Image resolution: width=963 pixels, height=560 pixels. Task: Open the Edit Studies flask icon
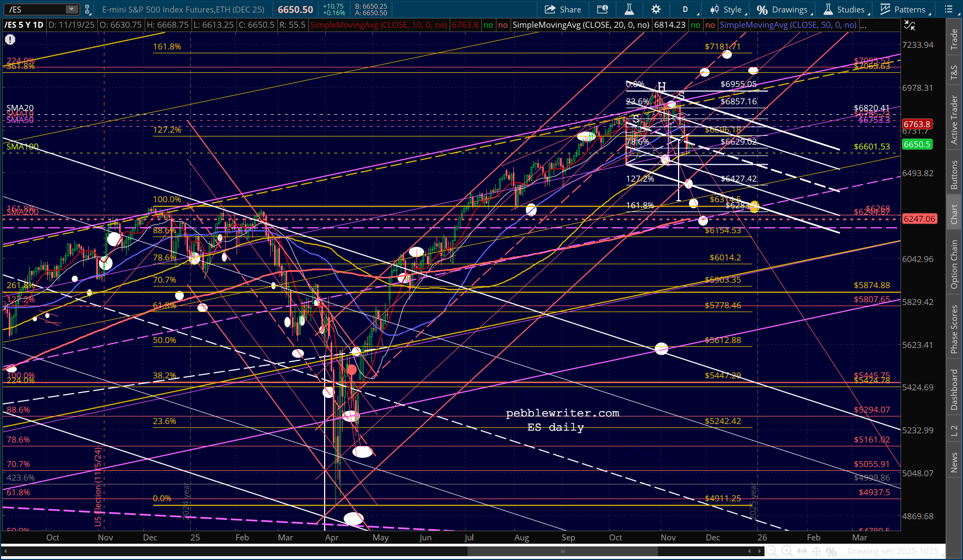[x=629, y=9]
